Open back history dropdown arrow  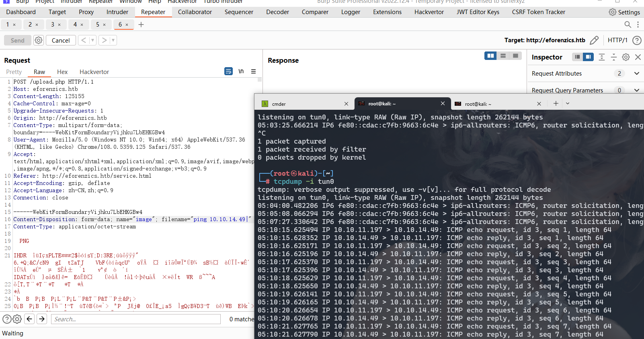coord(93,40)
